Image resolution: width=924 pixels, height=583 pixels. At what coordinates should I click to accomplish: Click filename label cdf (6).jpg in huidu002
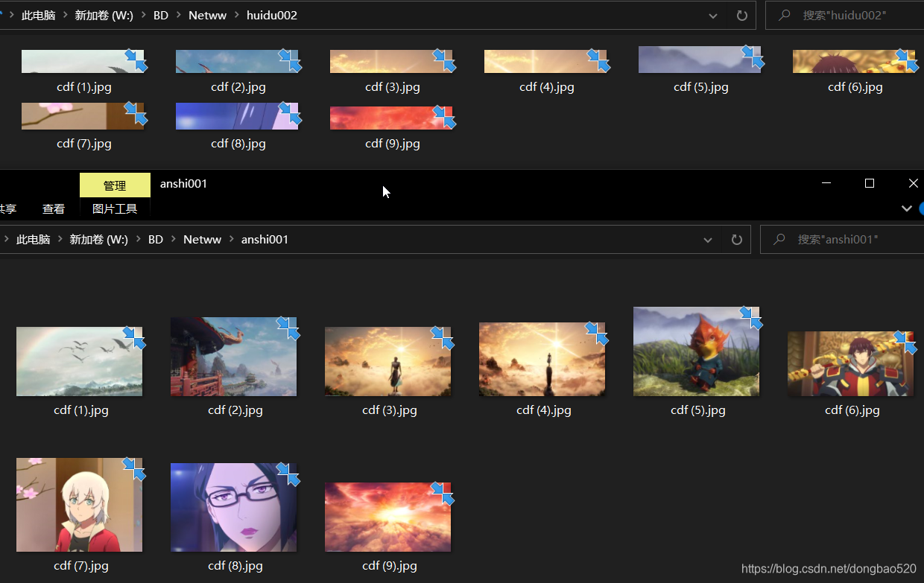point(855,87)
